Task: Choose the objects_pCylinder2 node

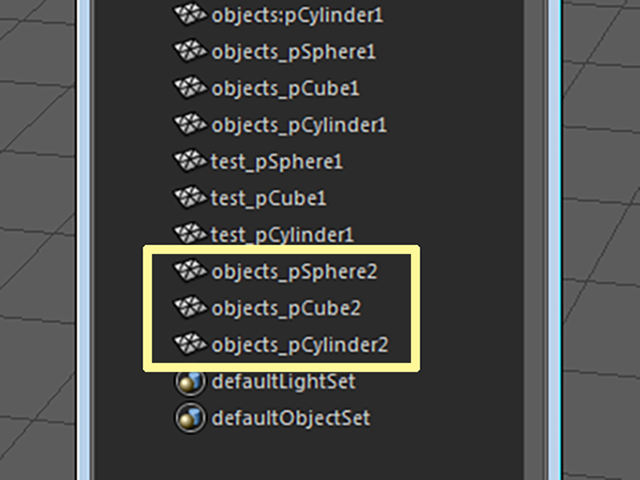Action: [x=300, y=345]
